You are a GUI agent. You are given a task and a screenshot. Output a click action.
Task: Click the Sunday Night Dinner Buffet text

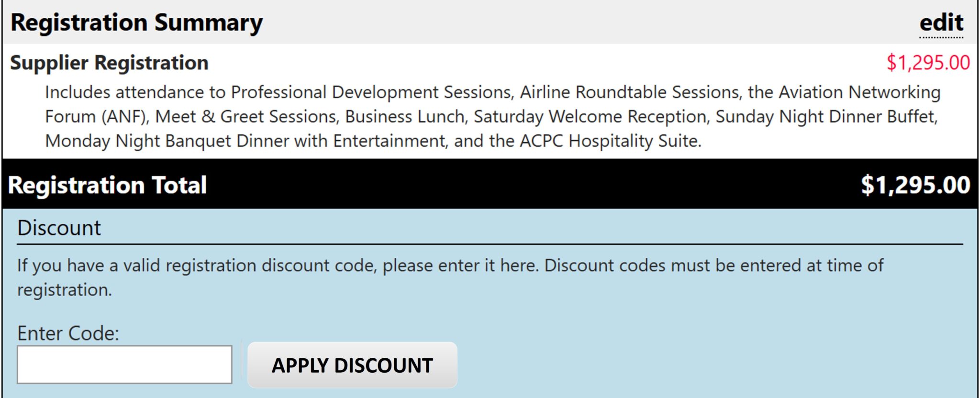(825, 117)
